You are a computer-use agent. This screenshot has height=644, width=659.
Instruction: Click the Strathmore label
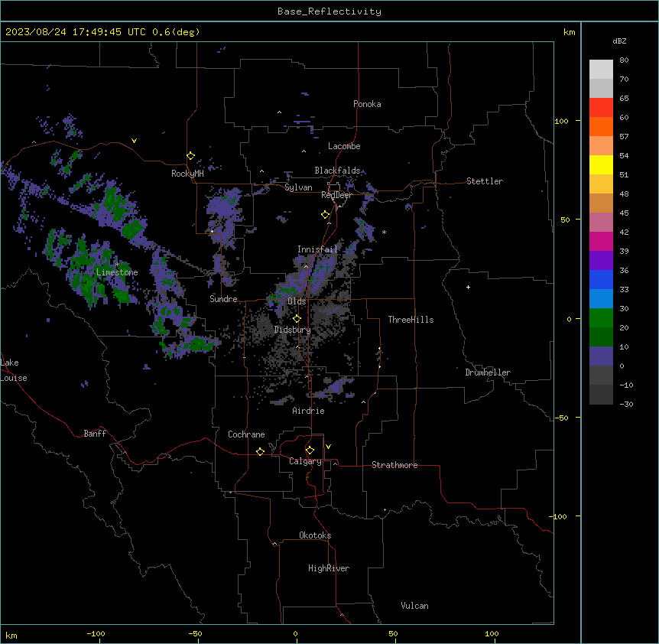point(394,465)
